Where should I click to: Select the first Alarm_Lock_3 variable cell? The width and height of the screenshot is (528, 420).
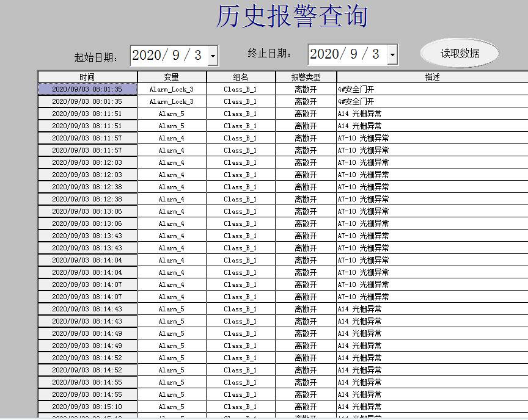point(172,89)
